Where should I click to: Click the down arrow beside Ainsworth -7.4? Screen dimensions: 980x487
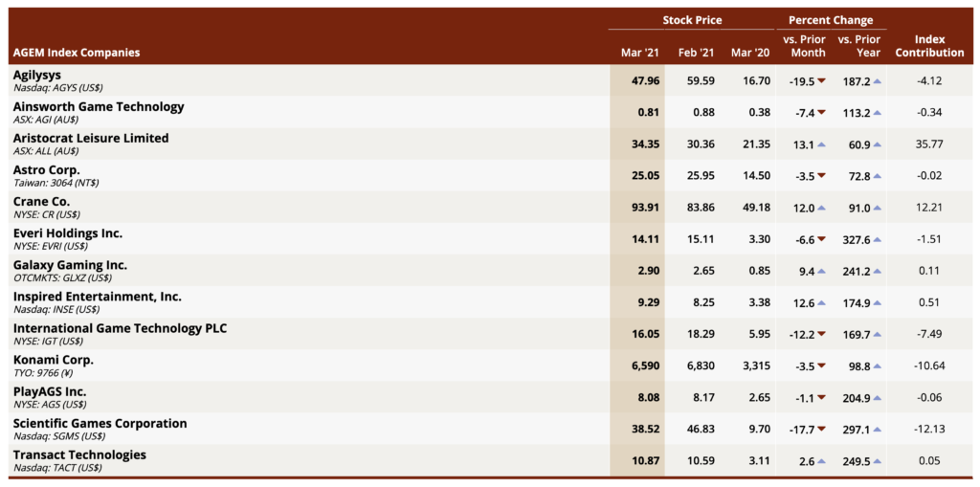(821, 113)
